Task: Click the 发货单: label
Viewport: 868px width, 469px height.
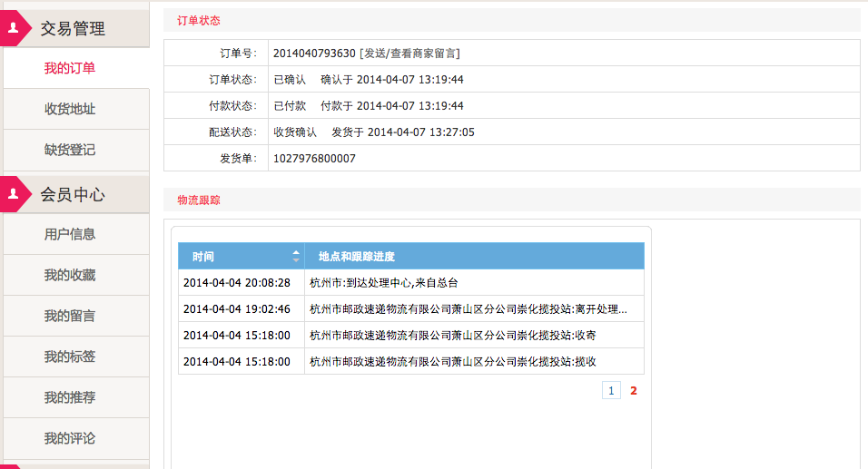Action: point(239,159)
